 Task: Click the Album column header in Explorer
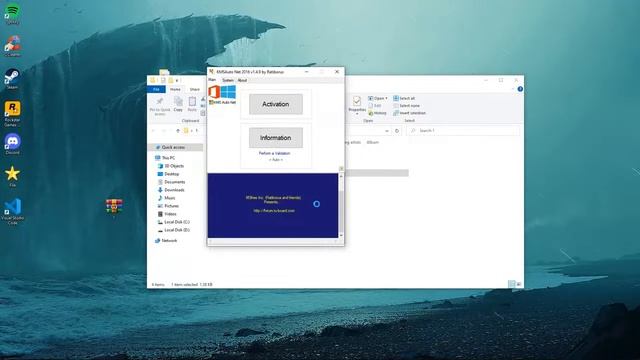coord(373,142)
